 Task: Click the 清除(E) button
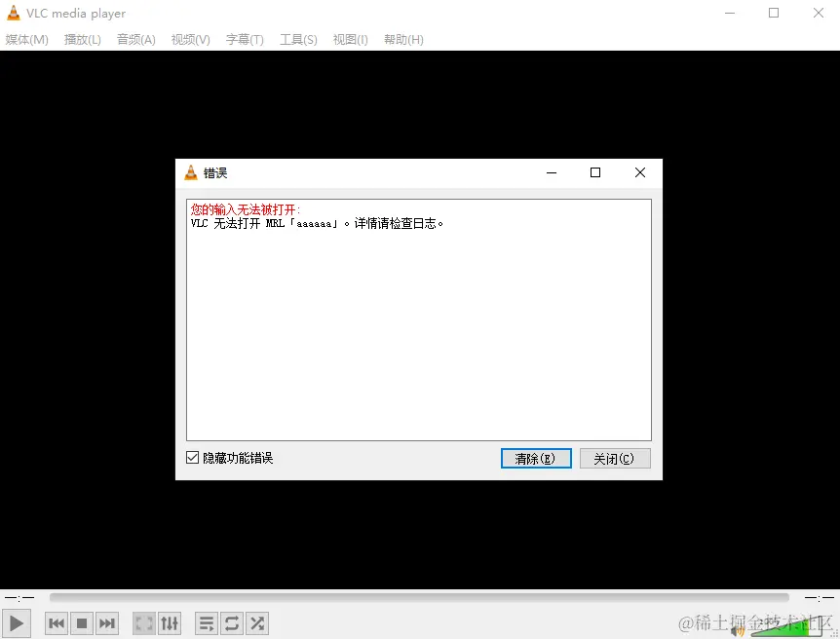[536, 459]
